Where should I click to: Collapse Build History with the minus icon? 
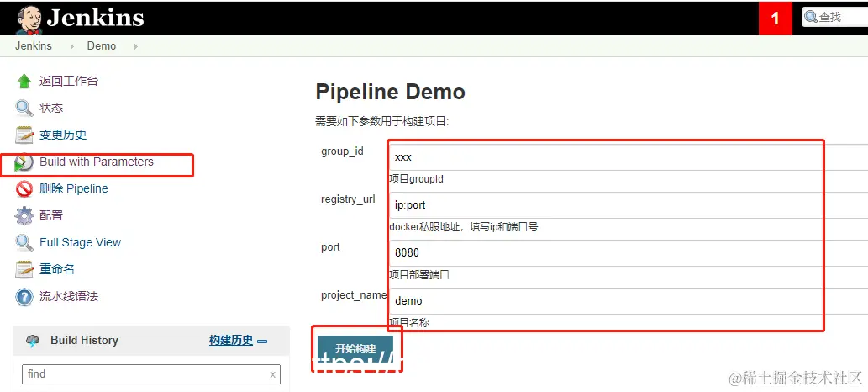click(x=262, y=341)
